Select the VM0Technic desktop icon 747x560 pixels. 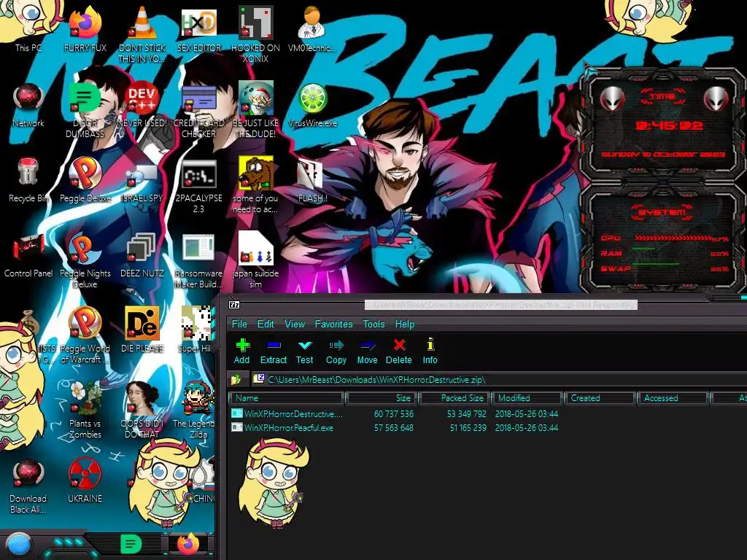[x=312, y=28]
